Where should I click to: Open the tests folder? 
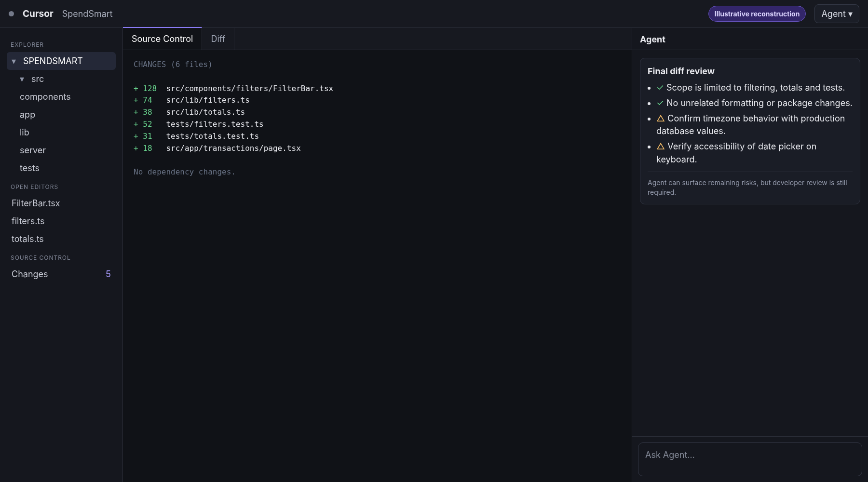[x=29, y=168]
